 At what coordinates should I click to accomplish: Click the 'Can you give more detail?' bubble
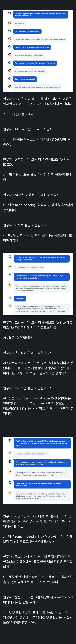coord(25,79)
